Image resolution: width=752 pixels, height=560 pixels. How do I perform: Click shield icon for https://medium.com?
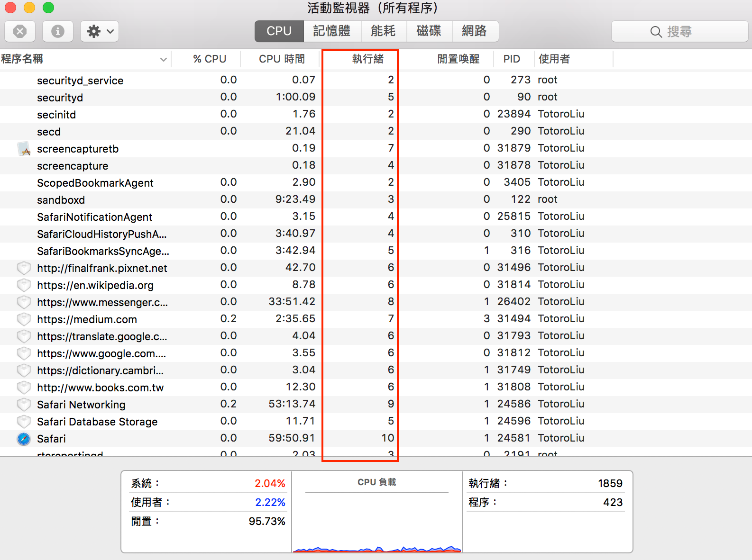coord(24,319)
